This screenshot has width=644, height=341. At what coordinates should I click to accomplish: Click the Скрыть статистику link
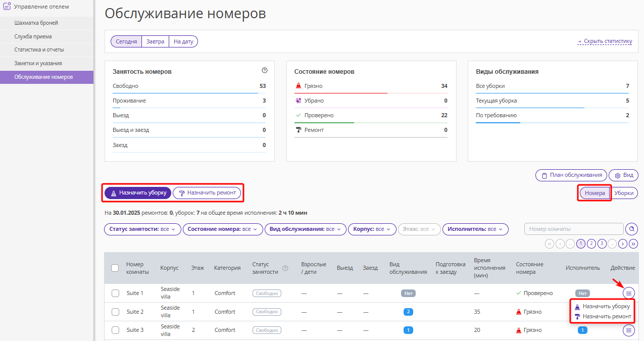[x=605, y=41]
